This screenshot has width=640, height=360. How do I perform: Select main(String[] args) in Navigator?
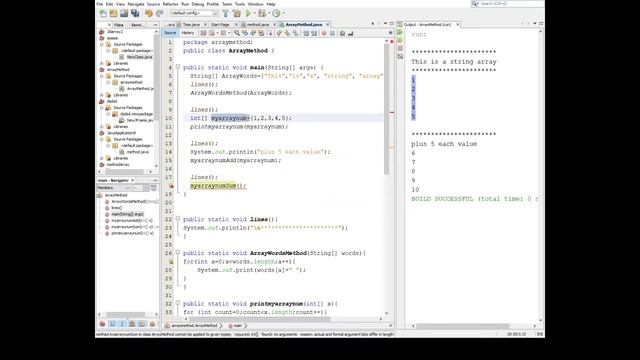(127, 214)
